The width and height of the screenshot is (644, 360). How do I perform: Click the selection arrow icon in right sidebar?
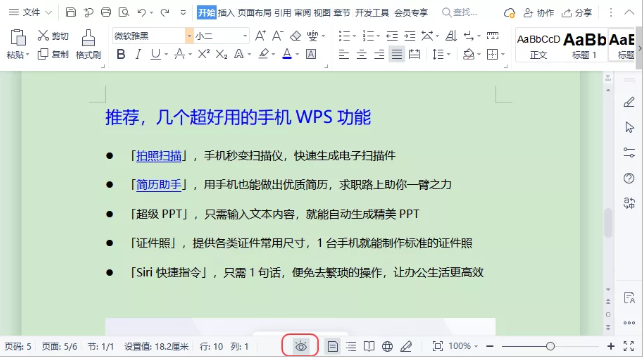click(629, 127)
